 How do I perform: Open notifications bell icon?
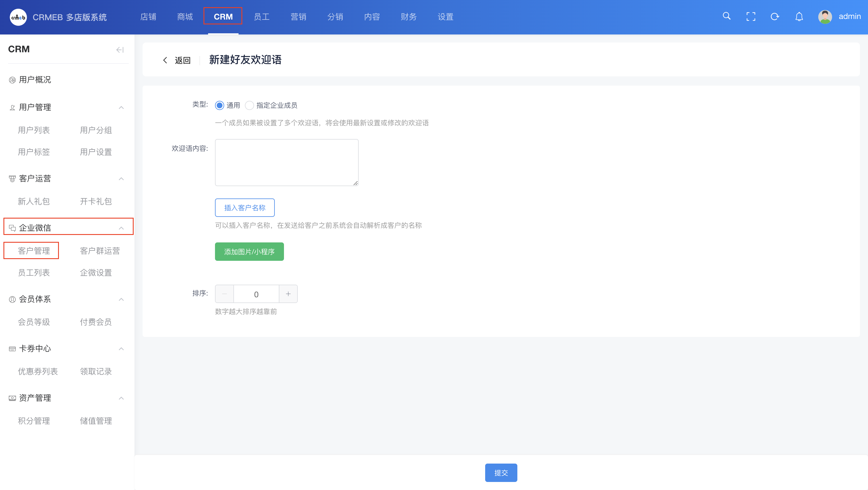799,16
